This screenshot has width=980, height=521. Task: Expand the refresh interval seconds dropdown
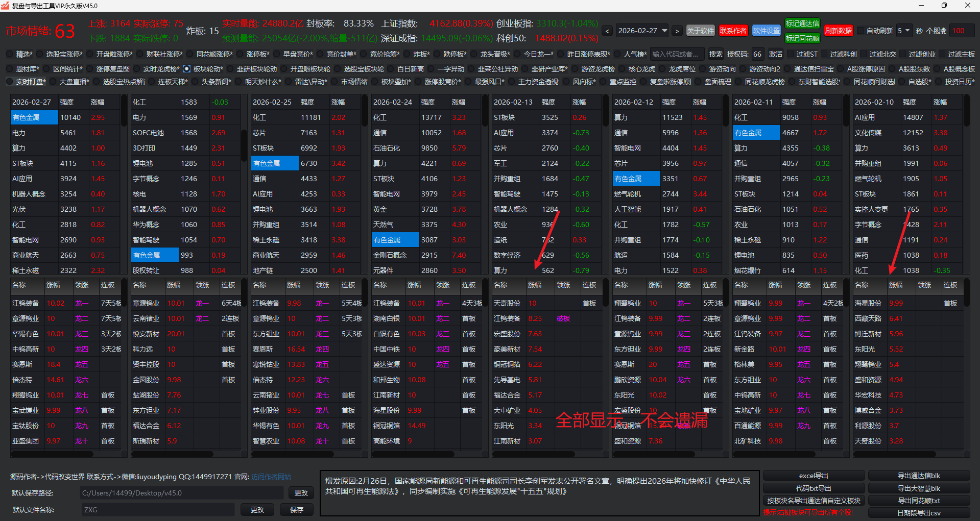[x=907, y=31]
